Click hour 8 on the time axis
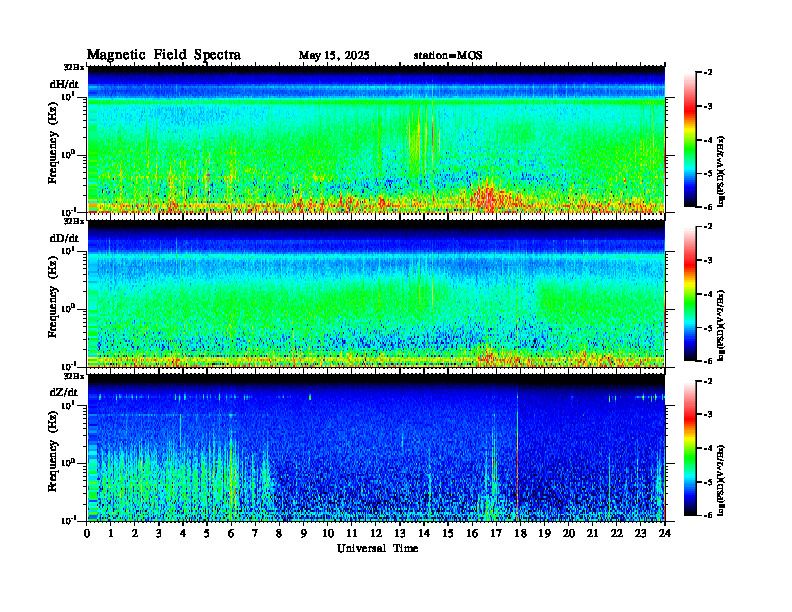 pyautogui.click(x=279, y=534)
